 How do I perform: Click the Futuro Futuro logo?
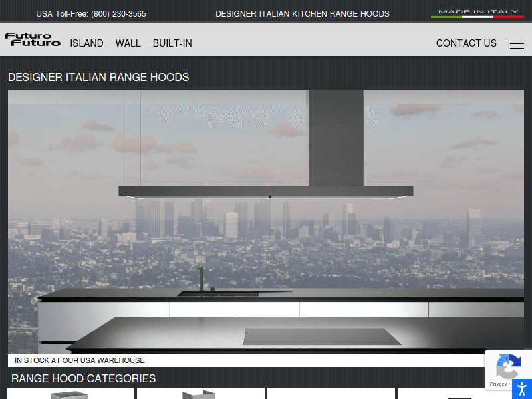click(x=33, y=40)
